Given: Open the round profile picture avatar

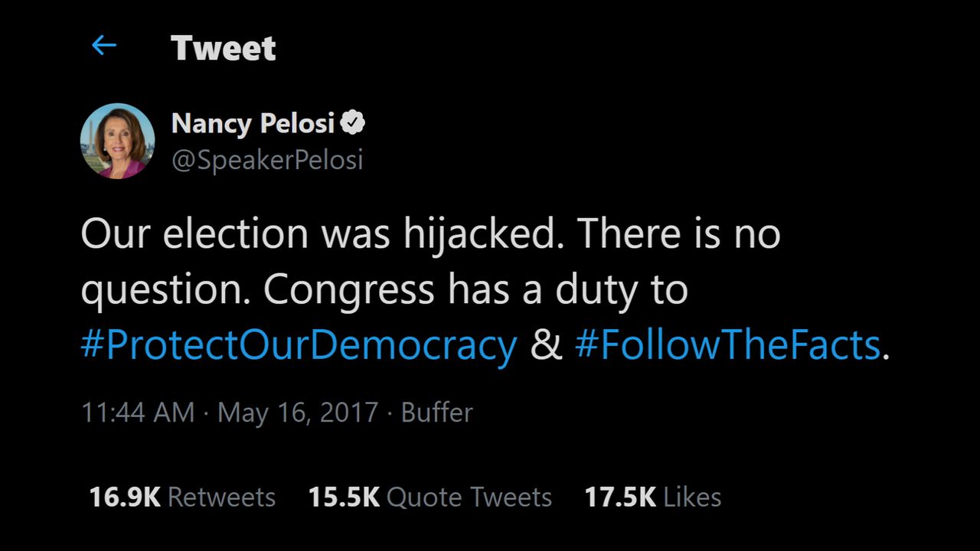Looking at the screenshot, I should 117,141.
